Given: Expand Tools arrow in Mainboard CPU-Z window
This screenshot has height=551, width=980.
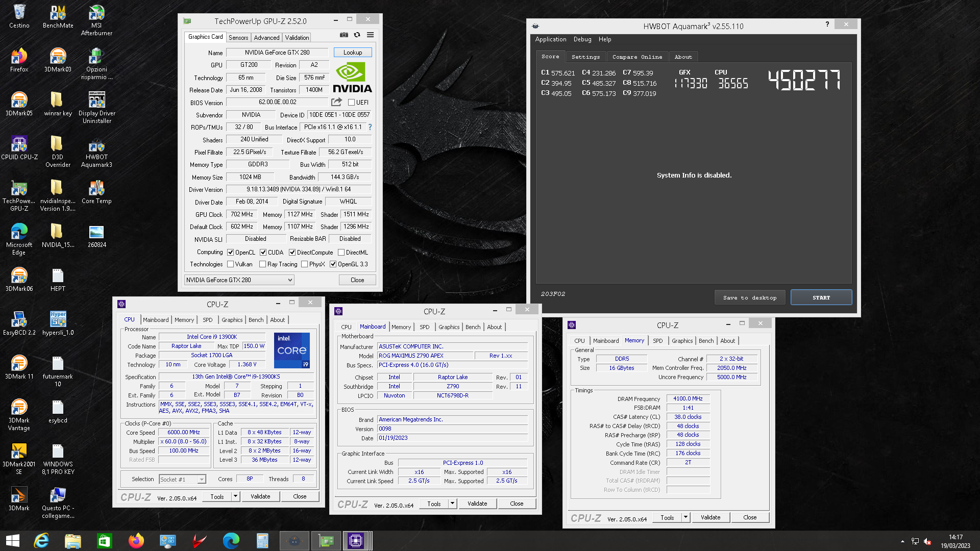Looking at the screenshot, I should coord(452,504).
